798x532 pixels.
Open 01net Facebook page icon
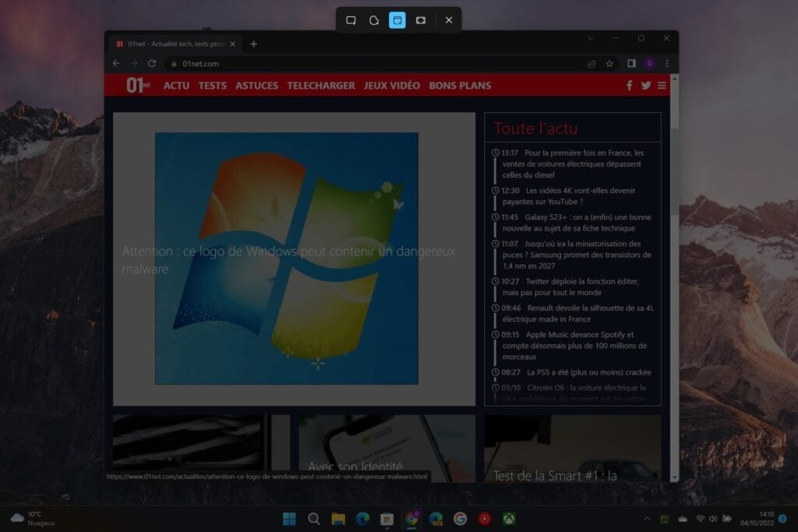click(x=630, y=86)
